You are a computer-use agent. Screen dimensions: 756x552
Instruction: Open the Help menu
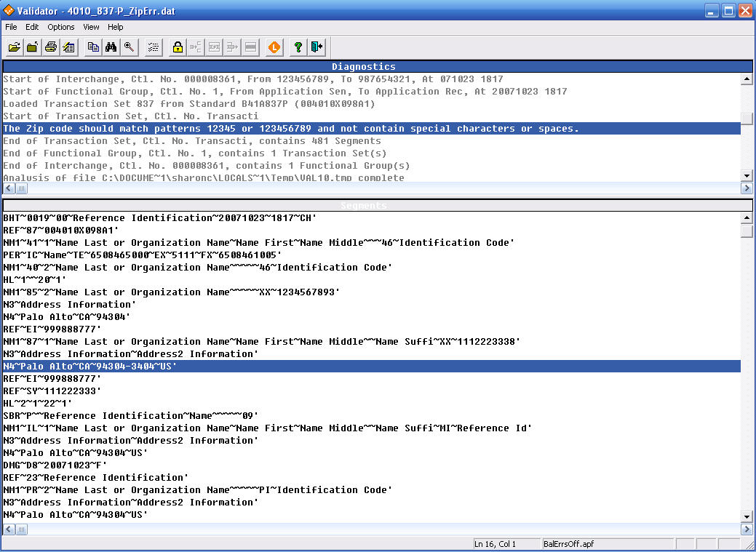pyautogui.click(x=115, y=27)
